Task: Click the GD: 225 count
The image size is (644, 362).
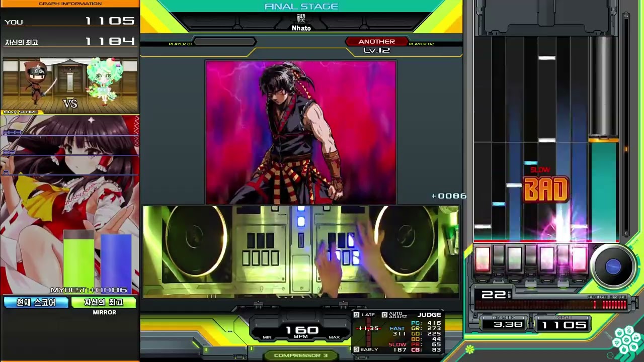Action: 426,334
